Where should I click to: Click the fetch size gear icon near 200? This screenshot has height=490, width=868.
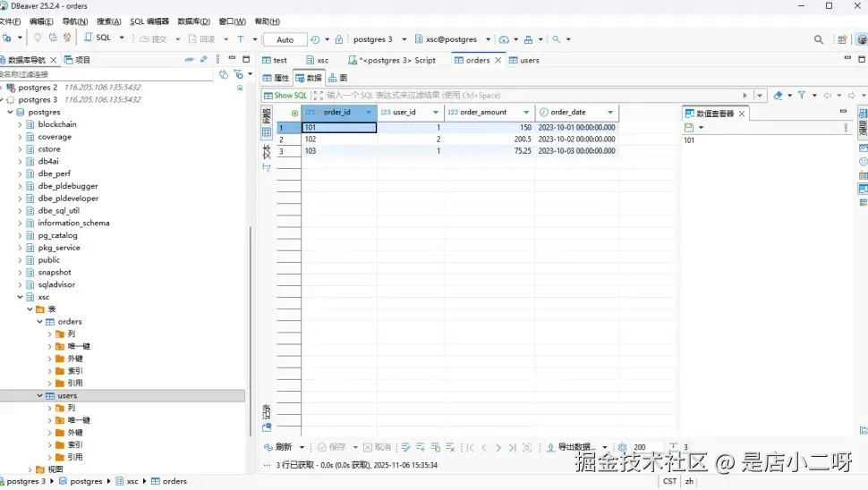[622, 447]
